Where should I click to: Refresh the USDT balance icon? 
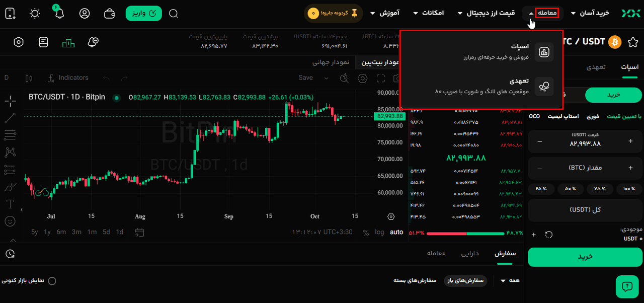(x=549, y=235)
